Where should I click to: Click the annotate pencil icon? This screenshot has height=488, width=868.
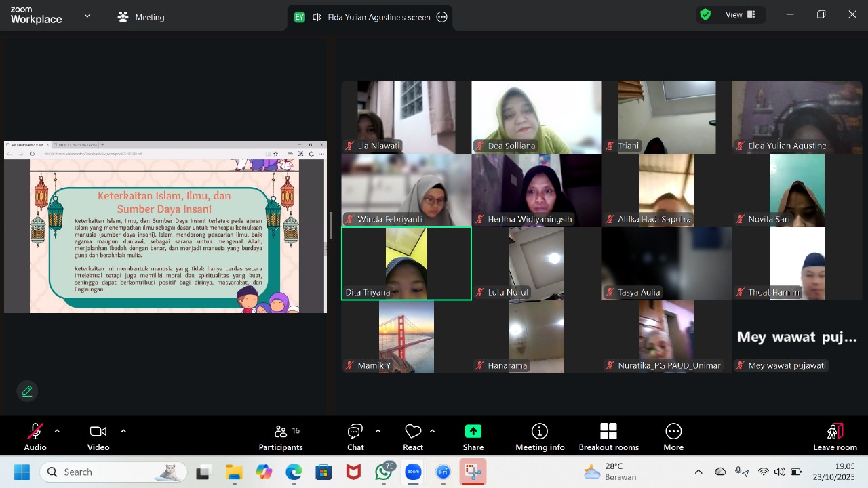(x=27, y=391)
